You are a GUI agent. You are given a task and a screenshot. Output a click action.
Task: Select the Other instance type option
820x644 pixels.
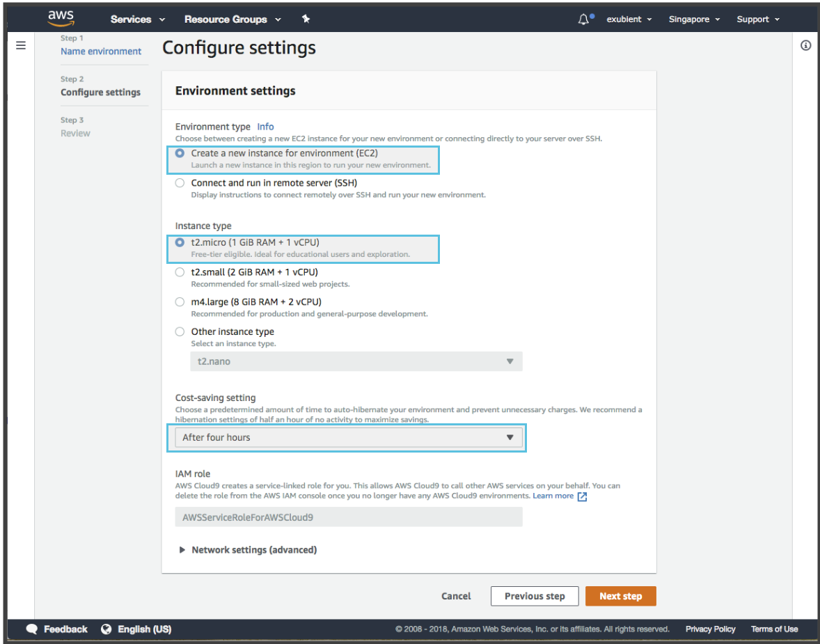tap(180, 332)
